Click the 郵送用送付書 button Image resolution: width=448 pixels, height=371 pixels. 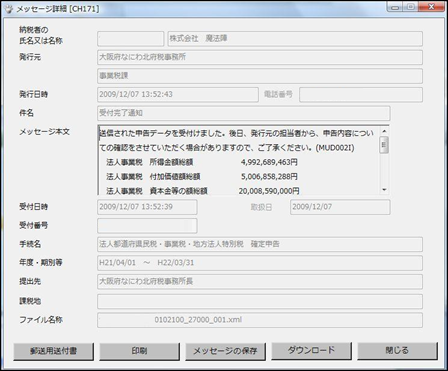[x=54, y=351]
